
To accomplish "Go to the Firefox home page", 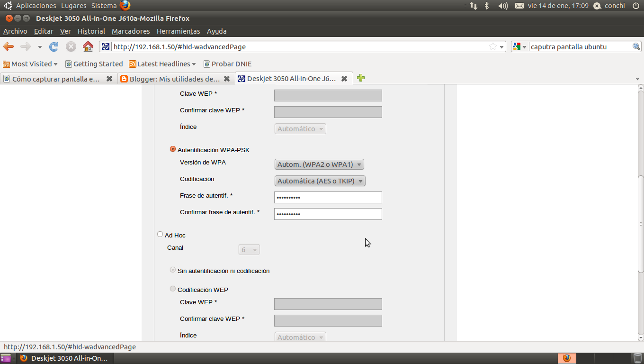I will (88, 46).
